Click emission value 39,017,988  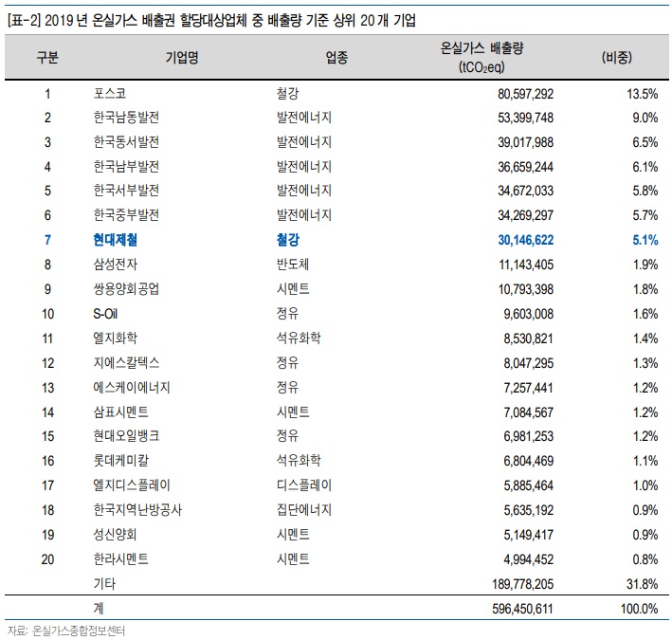[525, 142]
